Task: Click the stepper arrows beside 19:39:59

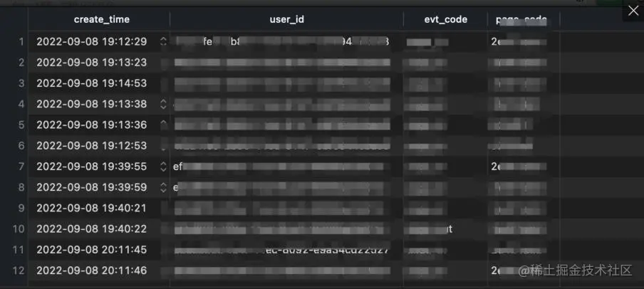Action: point(163,187)
